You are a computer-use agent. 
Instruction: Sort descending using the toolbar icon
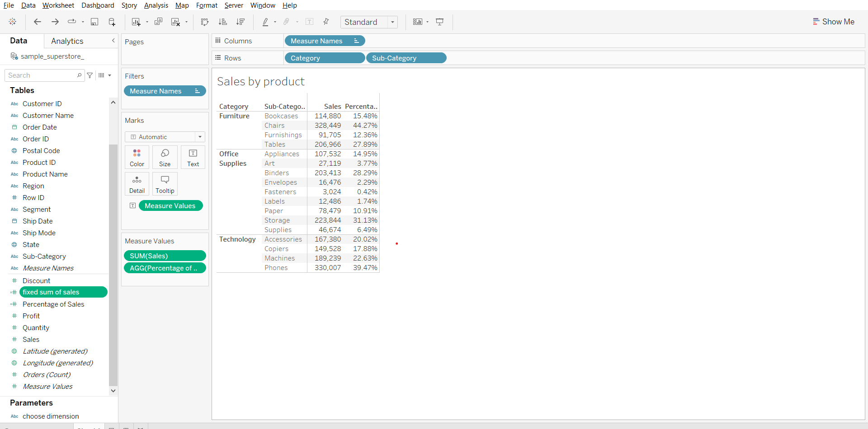point(241,22)
